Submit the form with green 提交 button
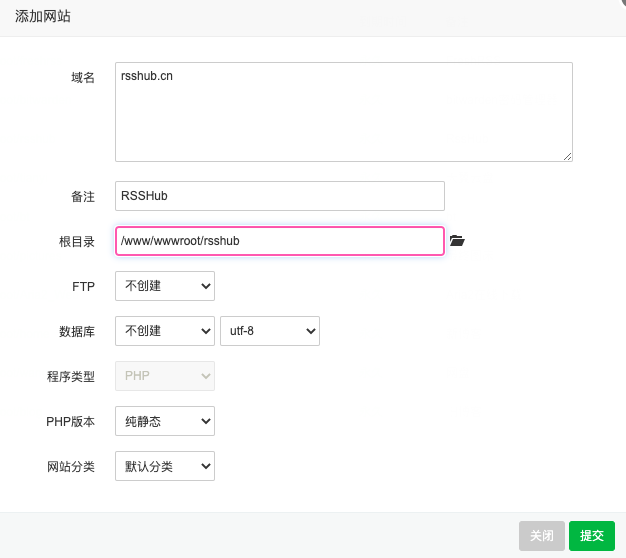Screen dimensions: 626x558 pos(591,536)
